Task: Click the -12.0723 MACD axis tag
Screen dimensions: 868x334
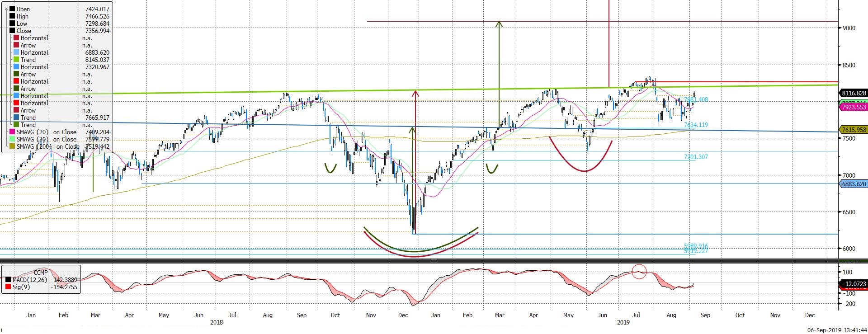Action: point(854,284)
